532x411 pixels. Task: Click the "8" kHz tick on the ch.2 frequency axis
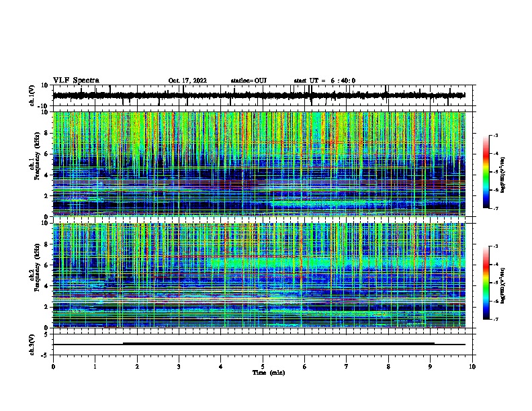48,244
